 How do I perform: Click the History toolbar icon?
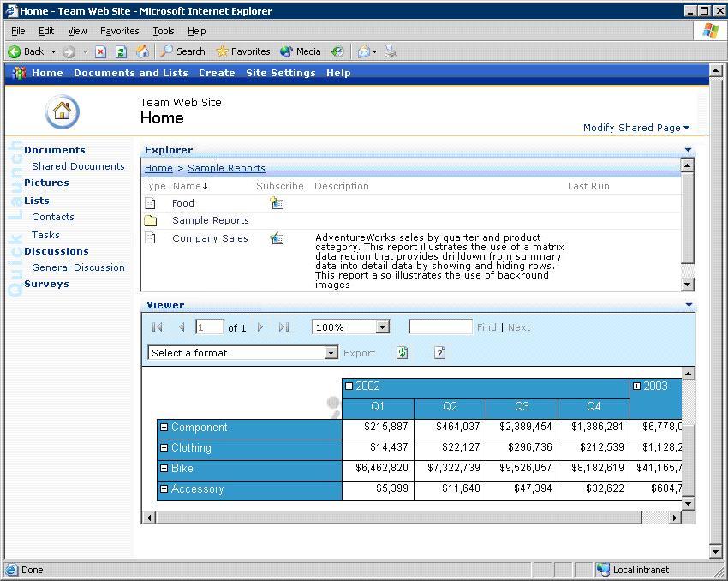(337, 51)
